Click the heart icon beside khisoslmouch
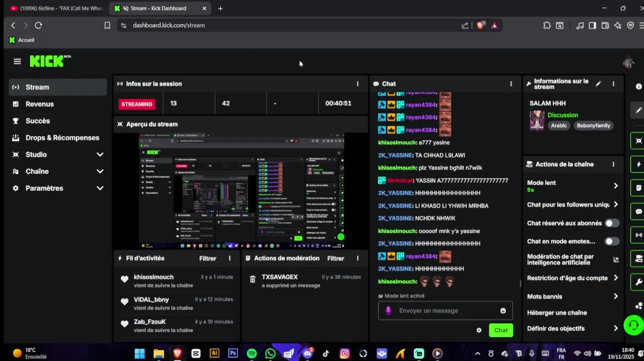 click(x=124, y=279)
